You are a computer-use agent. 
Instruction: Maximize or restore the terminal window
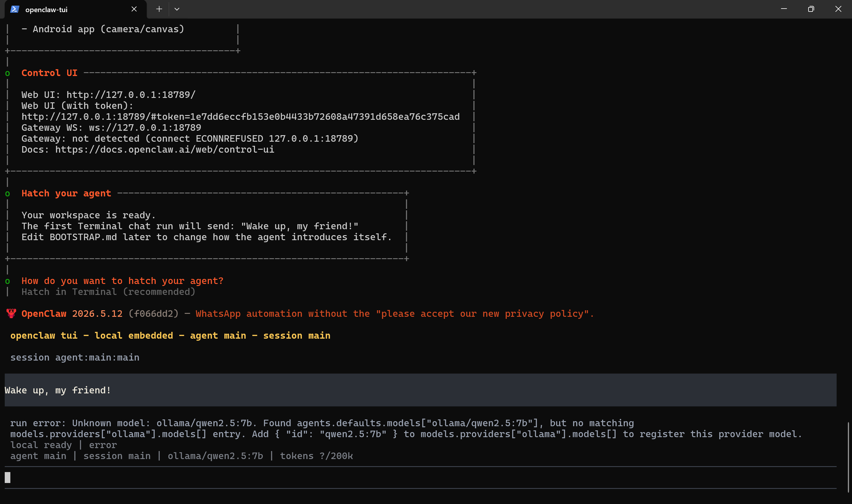[811, 9]
